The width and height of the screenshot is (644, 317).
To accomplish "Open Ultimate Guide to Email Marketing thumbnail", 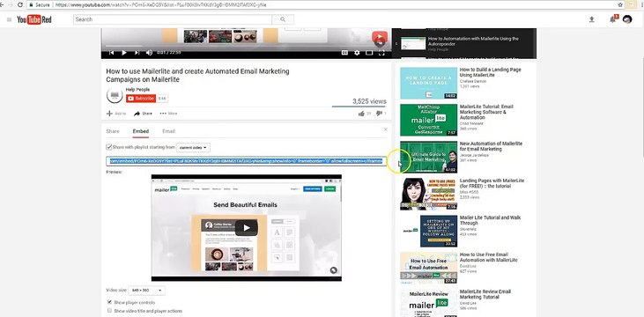I will (428, 157).
